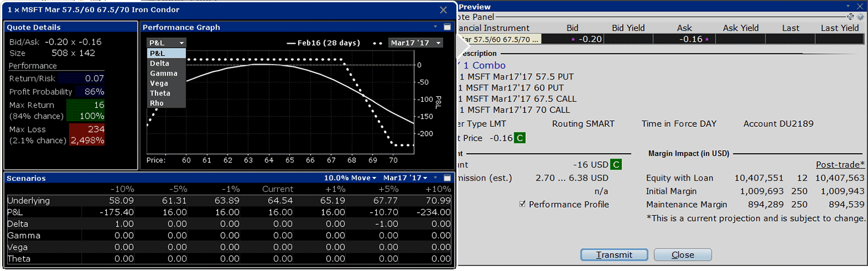The width and height of the screenshot is (868, 271).
Task: Select the financial instrument cell in quote panel
Action: click(x=499, y=39)
